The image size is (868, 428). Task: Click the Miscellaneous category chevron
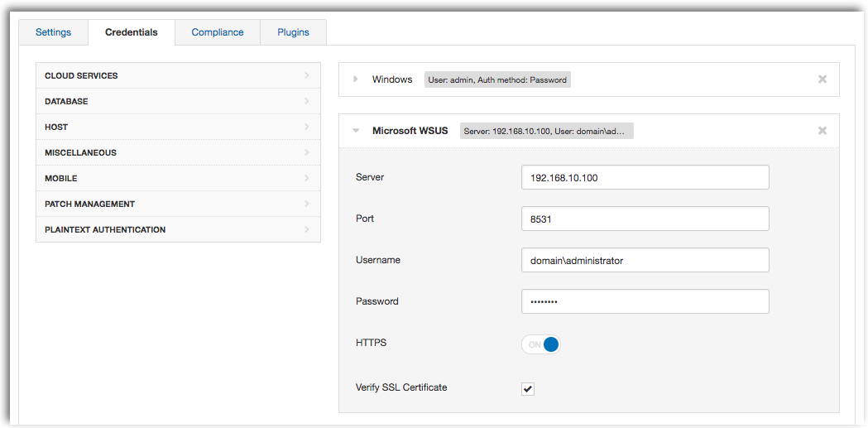click(307, 152)
